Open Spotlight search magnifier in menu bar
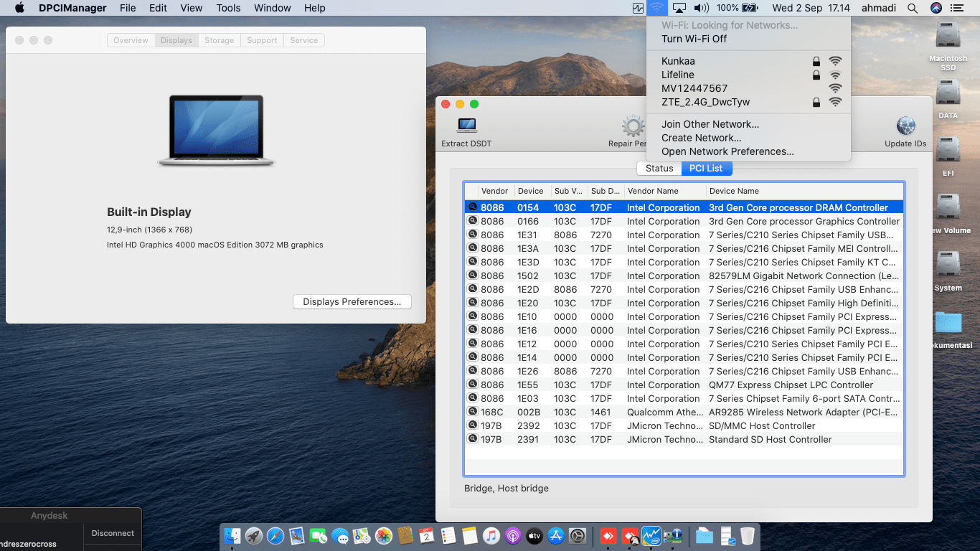The height and width of the screenshot is (551, 980). click(x=913, y=8)
